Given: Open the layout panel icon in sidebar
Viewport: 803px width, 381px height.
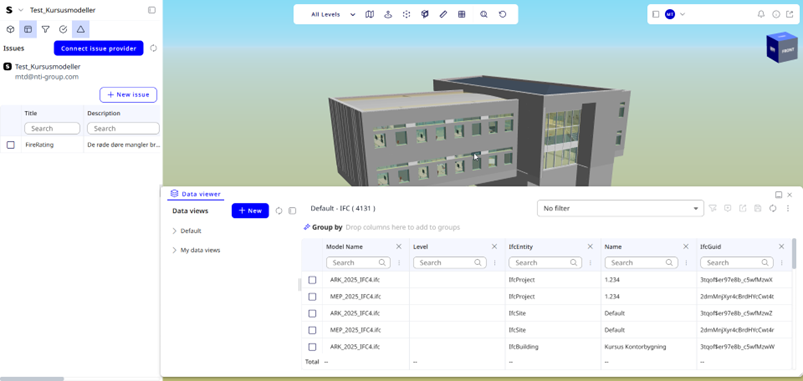Looking at the screenshot, I should 28,30.
